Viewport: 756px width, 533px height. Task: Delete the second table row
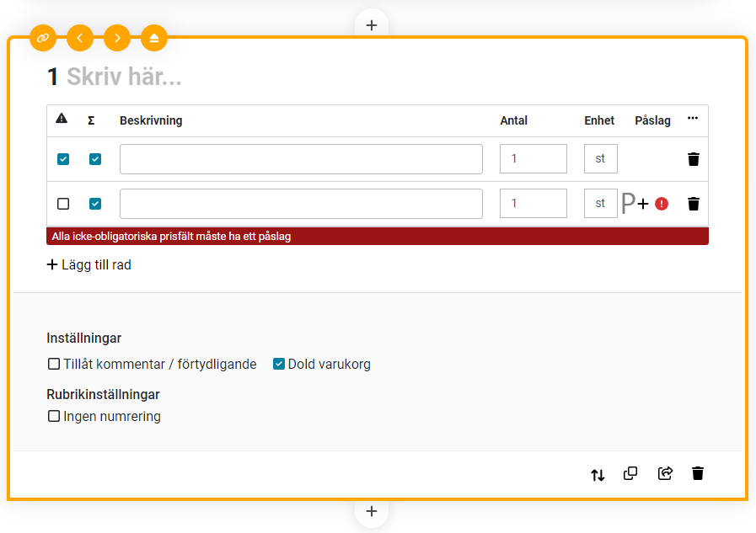coord(694,204)
